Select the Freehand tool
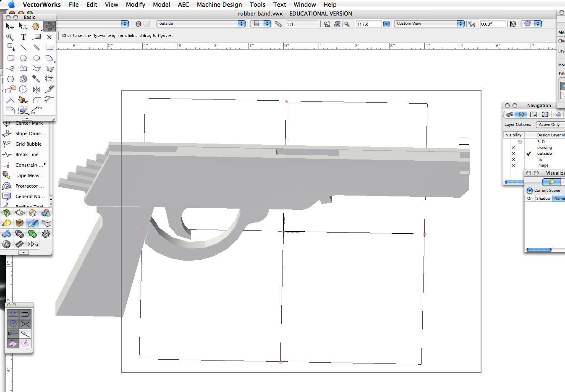 [x=10, y=68]
